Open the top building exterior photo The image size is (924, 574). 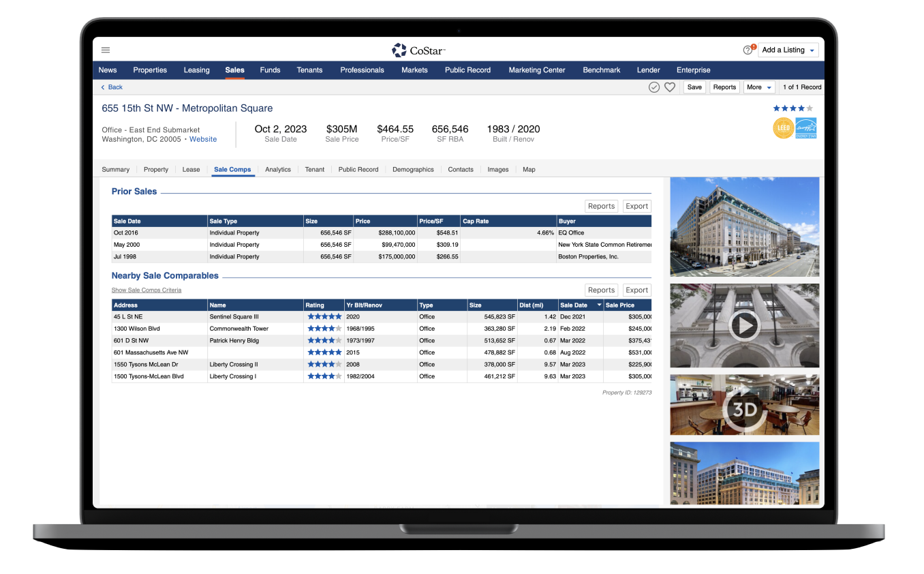pos(744,226)
